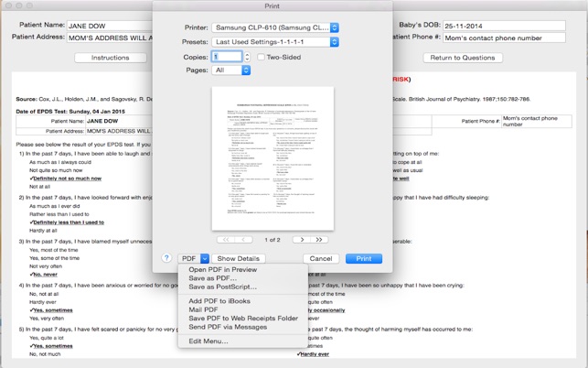Open the Printer selection dropdown
The height and width of the screenshot is (368, 588).
coord(275,27)
